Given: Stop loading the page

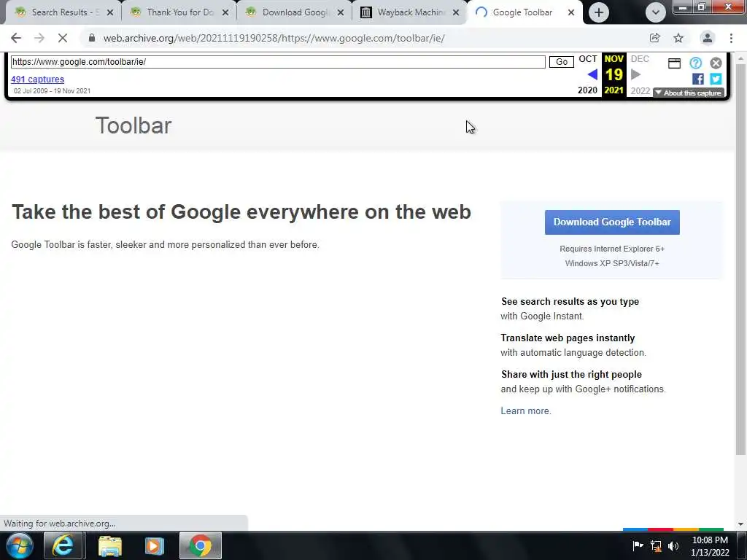Looking at the screenshot, I should point(63,38).
